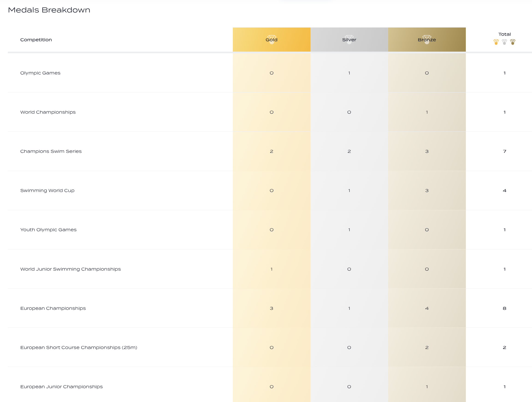Click Swimming World Cup silver count 1
Image resolution: width=532 pixels, height=402 pixels.
click(x=349, y=191)
